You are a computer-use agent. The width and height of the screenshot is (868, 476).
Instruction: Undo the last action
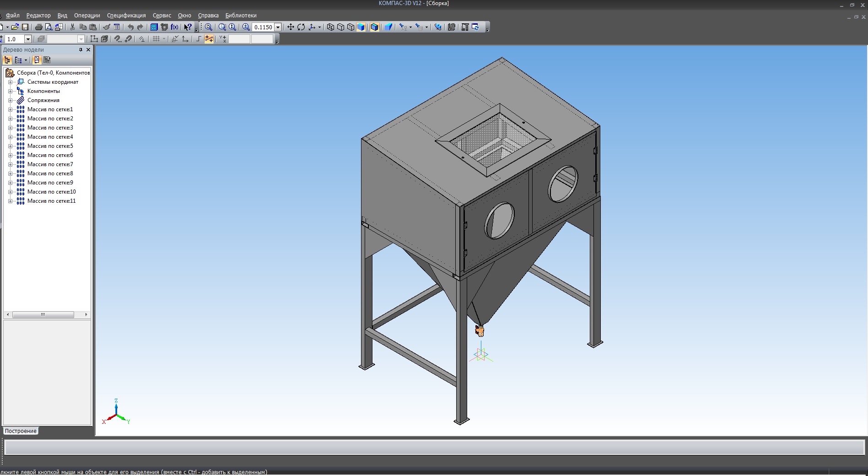[130, 27]
